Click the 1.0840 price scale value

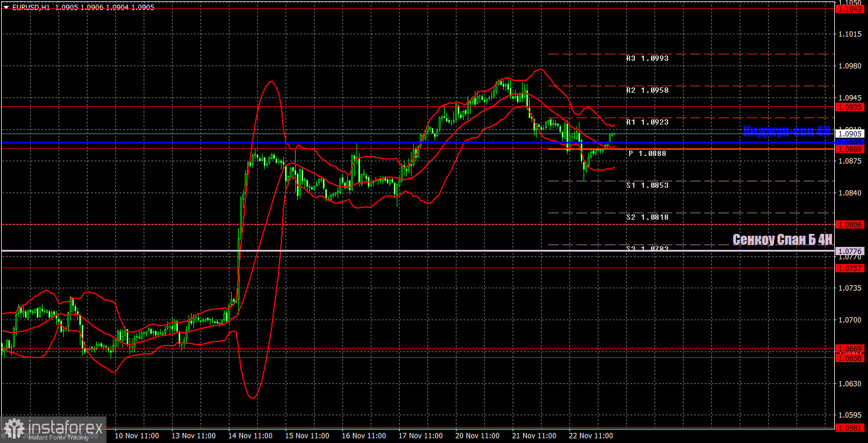pyautogui.click(x=849, y=193)
